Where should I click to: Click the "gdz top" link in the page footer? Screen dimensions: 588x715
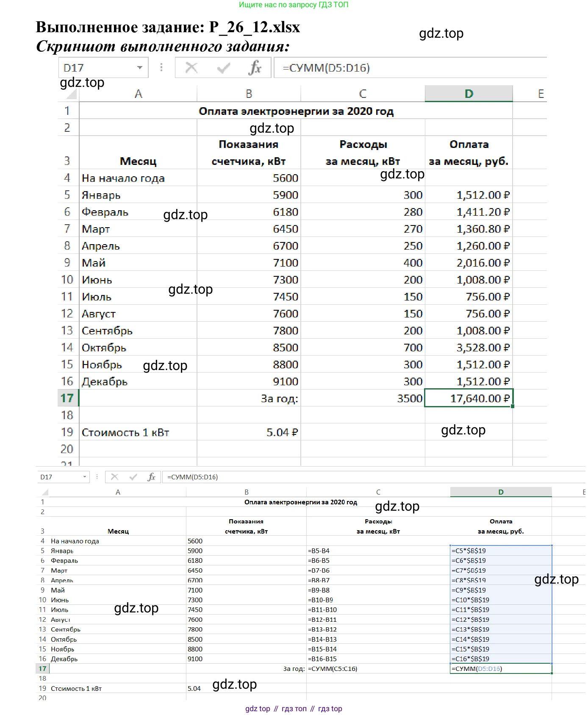[258, 709]
